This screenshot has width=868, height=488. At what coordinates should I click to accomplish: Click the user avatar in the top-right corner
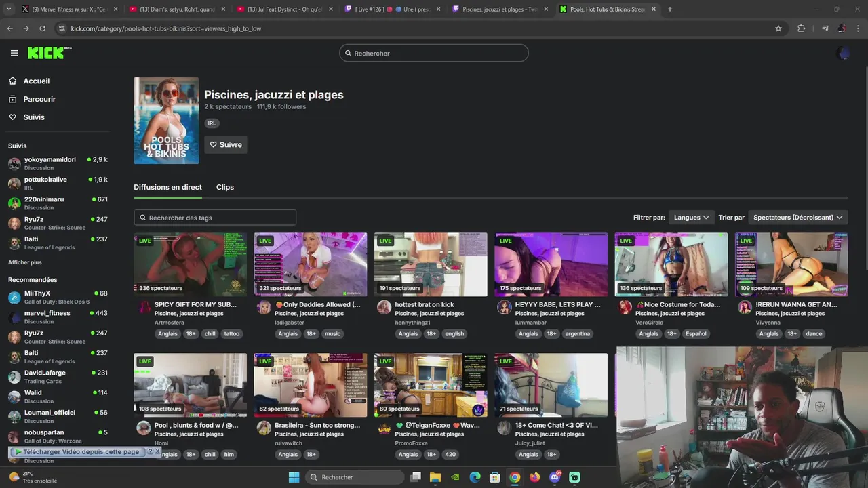point(844,53)
